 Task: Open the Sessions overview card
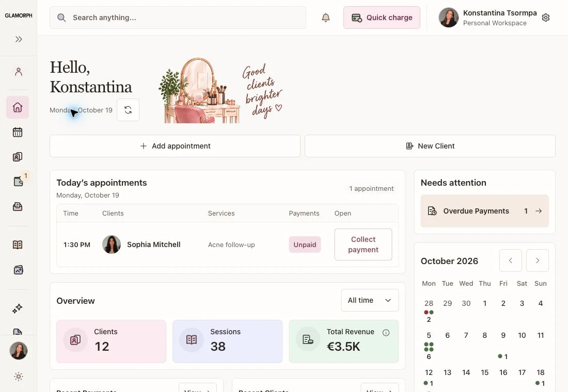point(228,341)
